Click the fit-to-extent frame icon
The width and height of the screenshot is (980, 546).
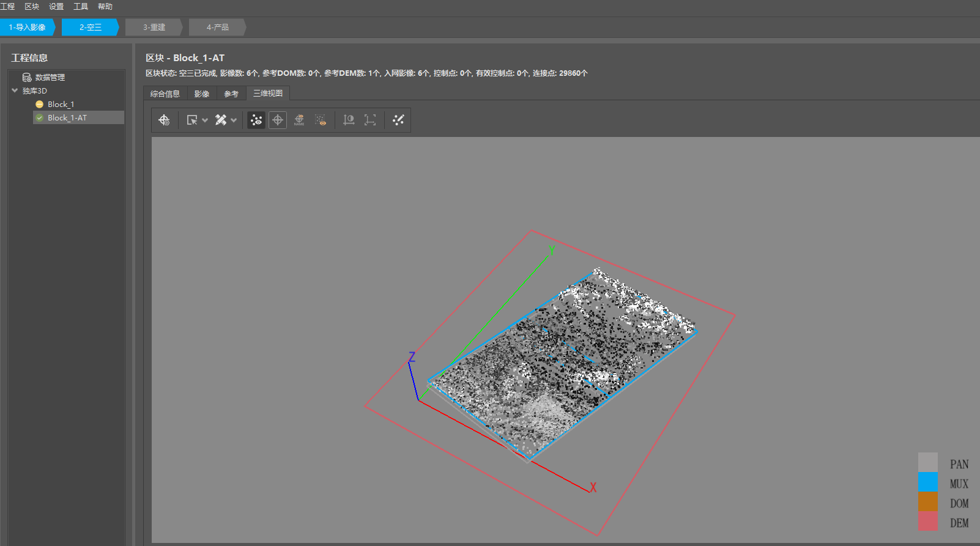point(370,120)
